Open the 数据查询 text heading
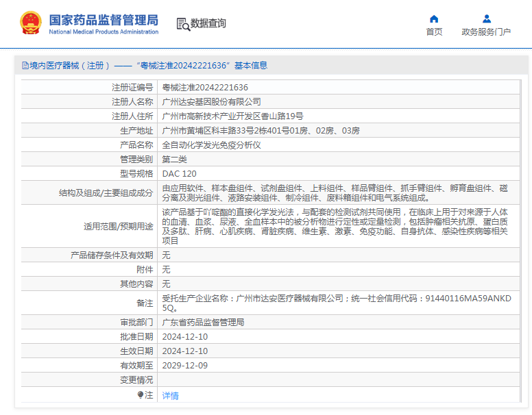Image resolution: width=532 pixels, height=415 pixels. (x=208, y=23)
